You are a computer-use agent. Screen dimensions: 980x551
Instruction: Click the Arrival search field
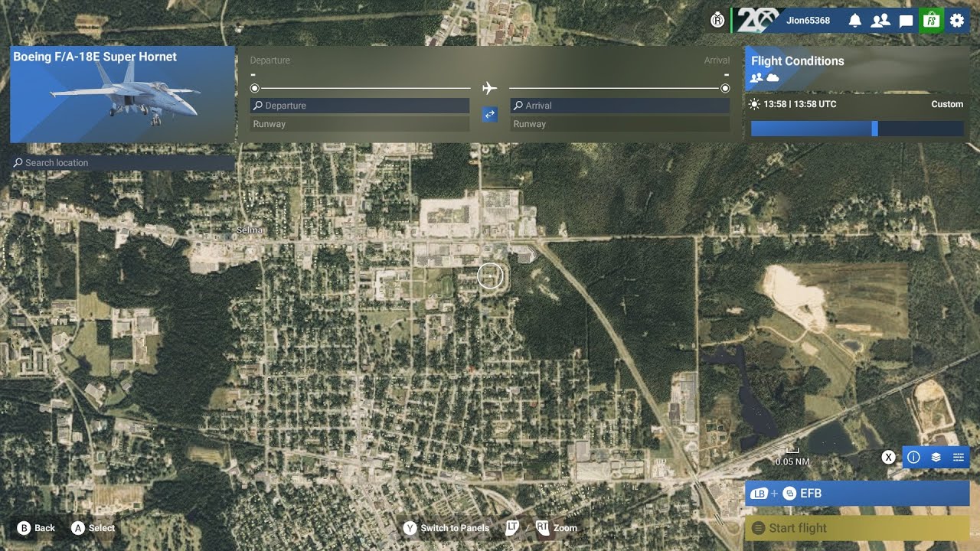620,106
